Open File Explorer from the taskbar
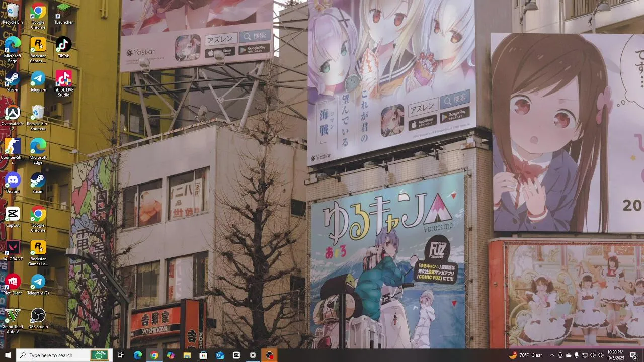 tap(187, 355)
